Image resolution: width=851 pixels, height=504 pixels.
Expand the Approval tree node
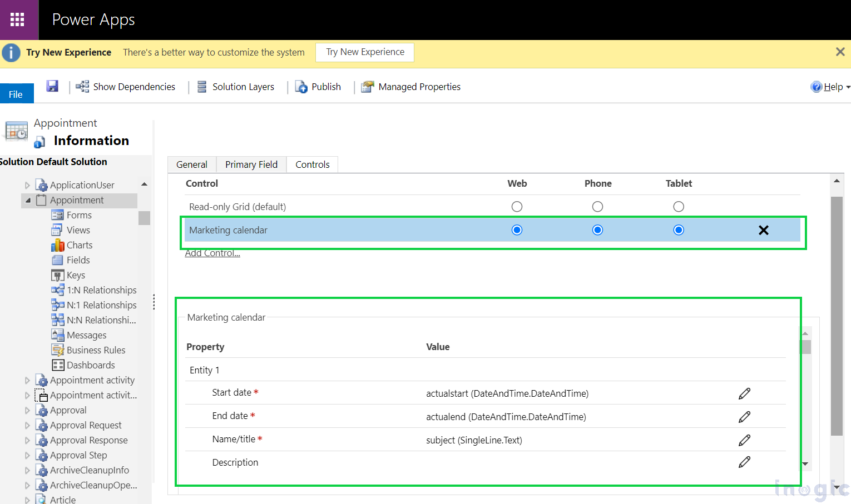click(x=27, y=410)
